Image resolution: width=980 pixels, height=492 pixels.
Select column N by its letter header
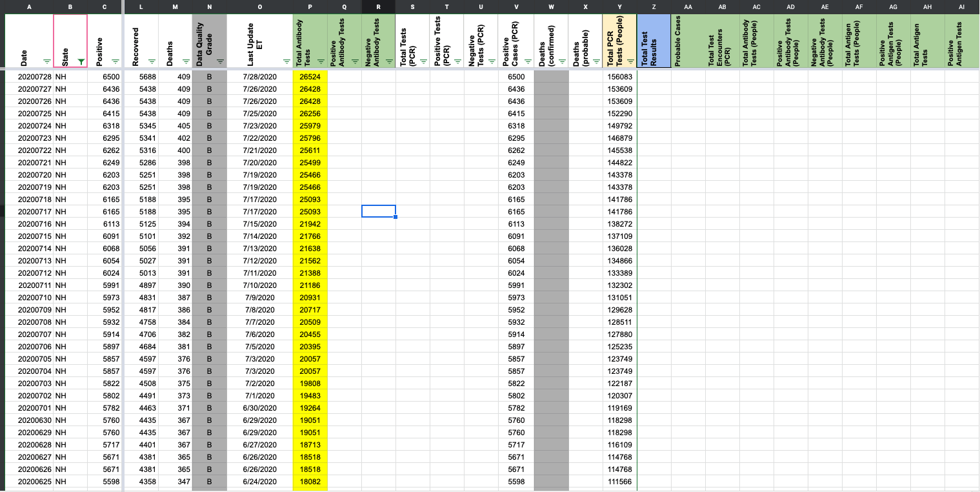[210, 6]
